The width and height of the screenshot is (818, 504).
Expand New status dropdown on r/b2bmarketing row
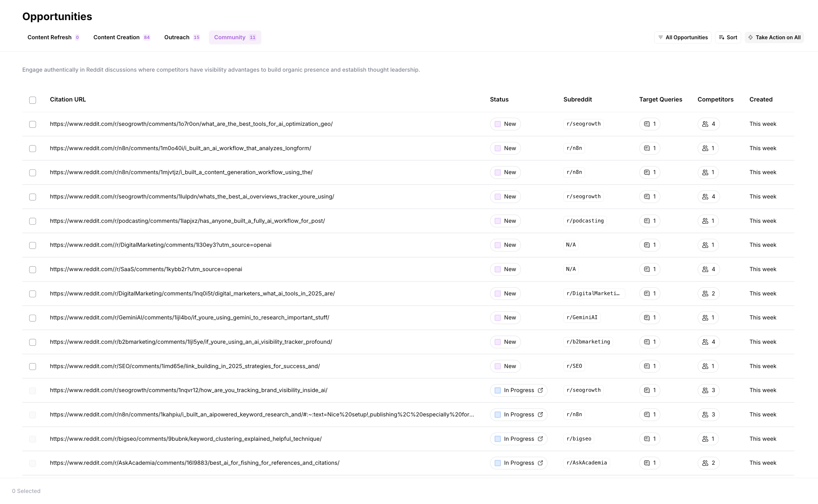point(505,342)
